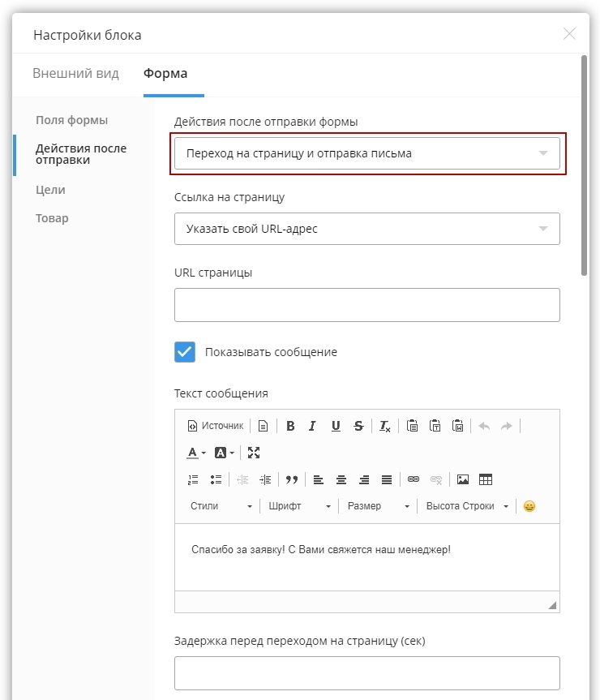Viewport: 600px width, 700px height.
Task: Select 'Поля формы' in the sidebar
Action: (71, 120)
